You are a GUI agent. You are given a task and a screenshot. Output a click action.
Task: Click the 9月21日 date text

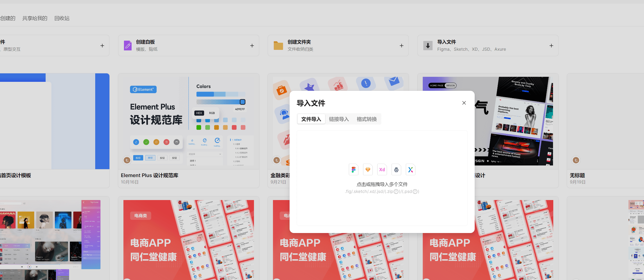click(278, 182)
